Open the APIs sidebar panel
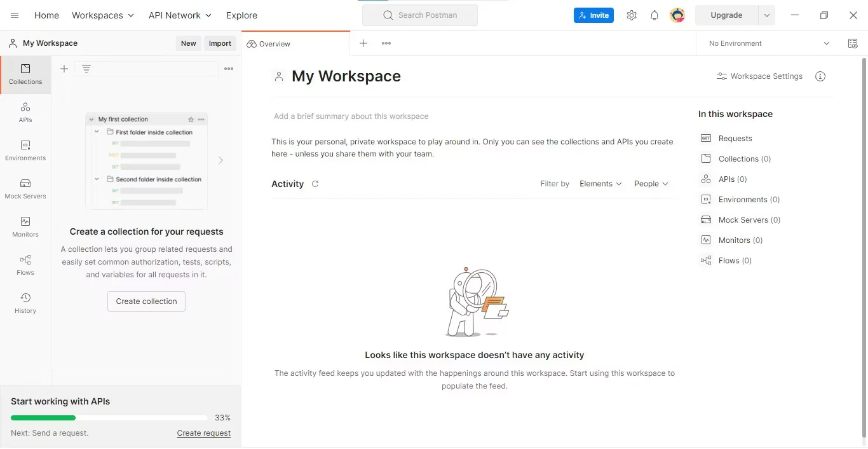Image resolution: width=868 pixels, height=449 pixels. tap(25, 112)
